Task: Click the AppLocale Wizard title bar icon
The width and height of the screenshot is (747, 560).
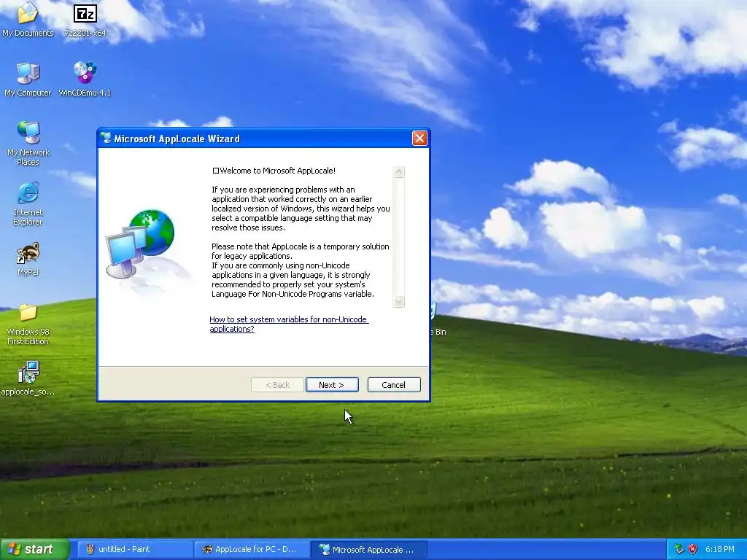Action: tap(105, 139)
